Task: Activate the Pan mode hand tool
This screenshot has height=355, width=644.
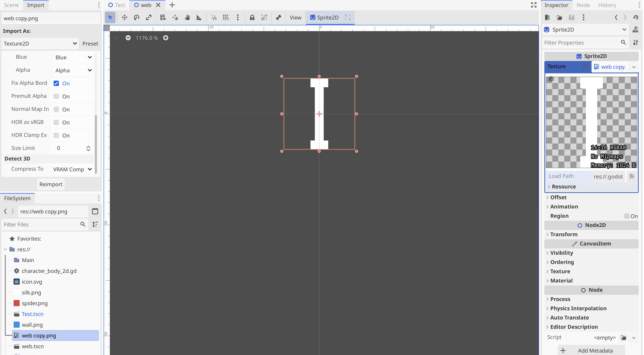Action: (x=187, y=18)
